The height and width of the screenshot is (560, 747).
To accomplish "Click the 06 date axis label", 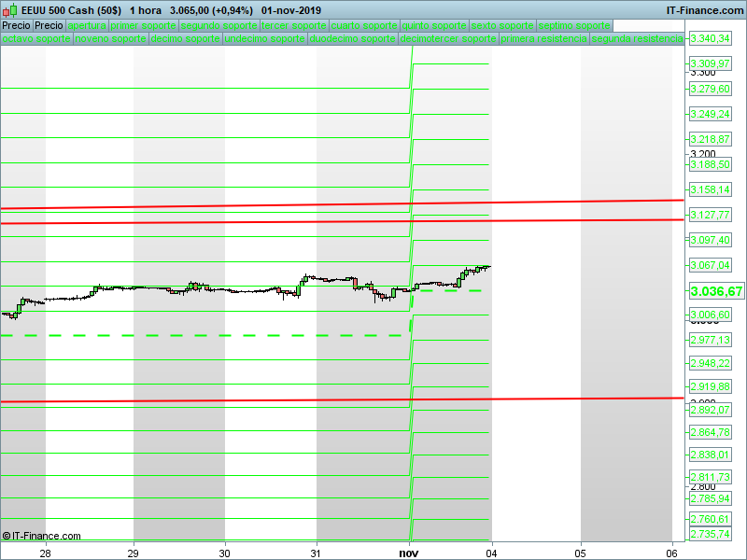I will (x=672, y=553).
